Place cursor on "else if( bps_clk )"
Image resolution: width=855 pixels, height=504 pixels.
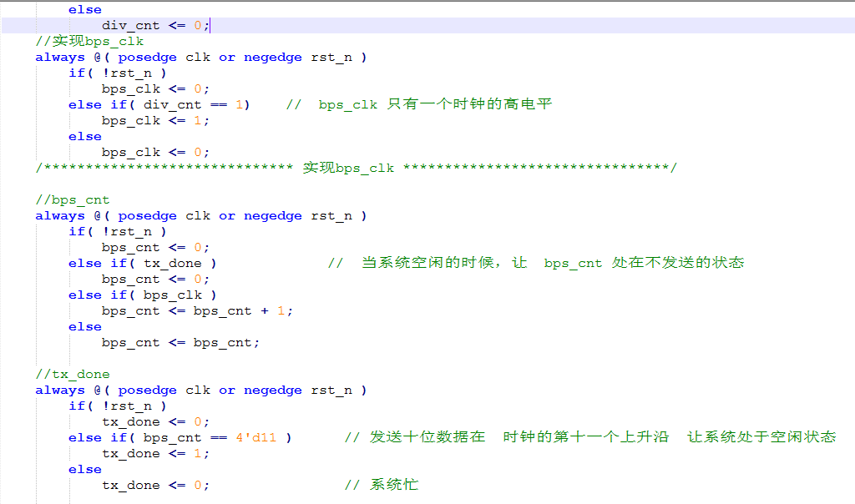142,295
